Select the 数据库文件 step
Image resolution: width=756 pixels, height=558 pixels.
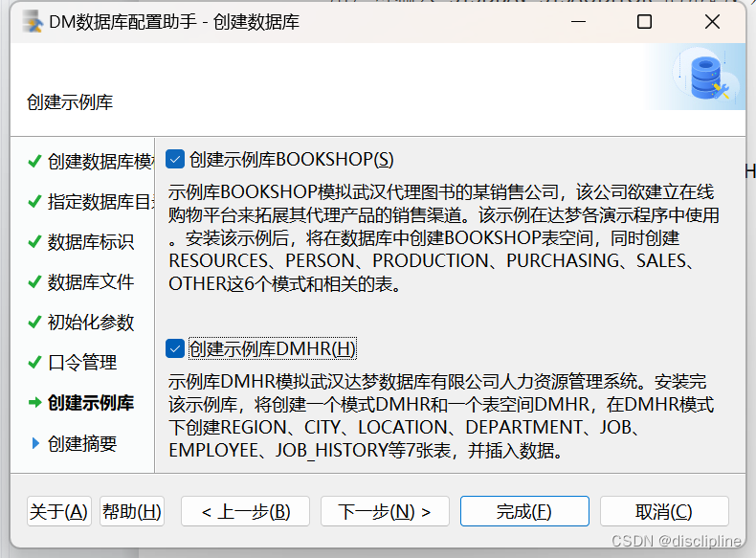point(91,282)
